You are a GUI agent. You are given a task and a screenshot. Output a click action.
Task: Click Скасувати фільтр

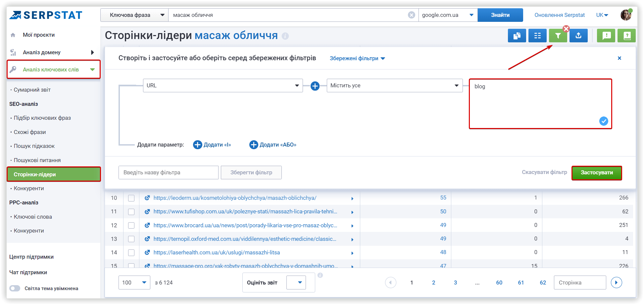544,172
